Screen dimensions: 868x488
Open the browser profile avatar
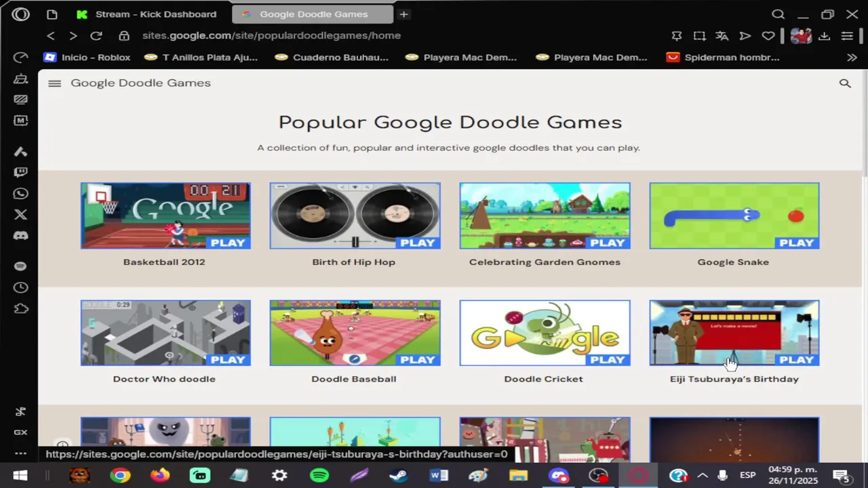click(x=801, y=36)
